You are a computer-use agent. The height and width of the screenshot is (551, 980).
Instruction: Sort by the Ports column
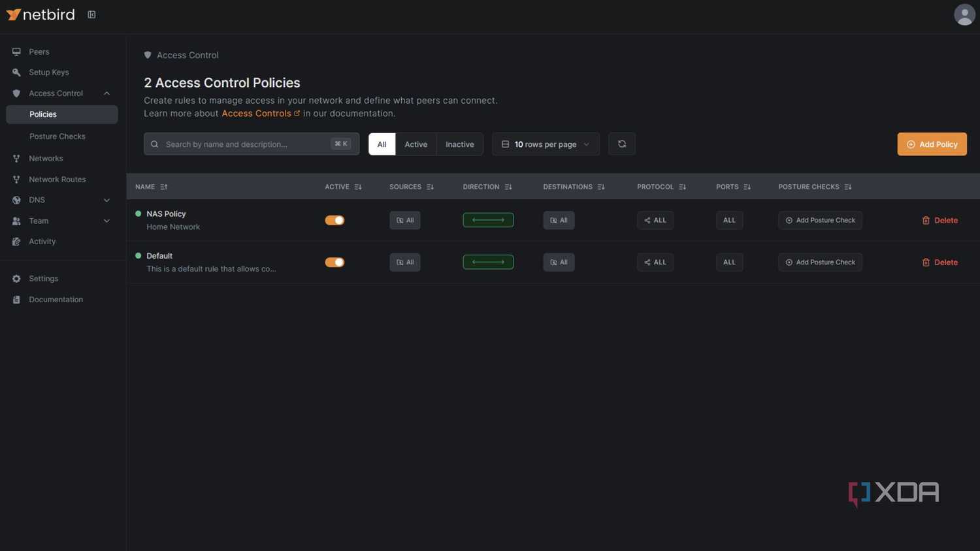[x=733, y=187]
